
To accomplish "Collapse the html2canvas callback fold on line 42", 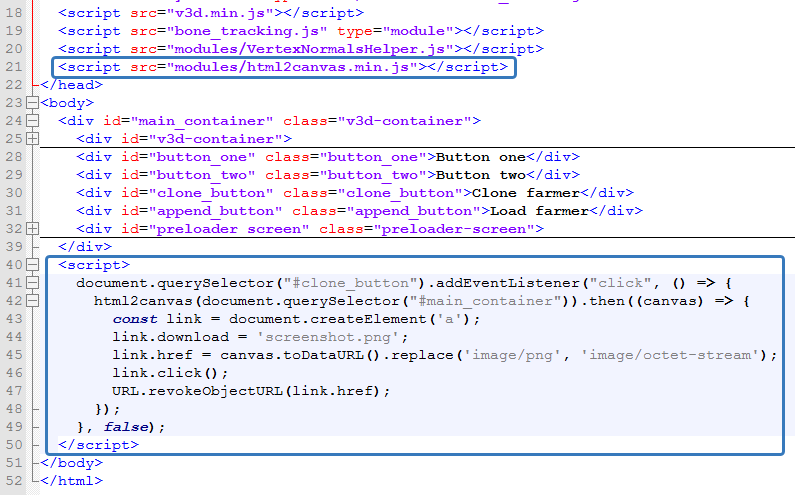I will [x=32, y=301].
